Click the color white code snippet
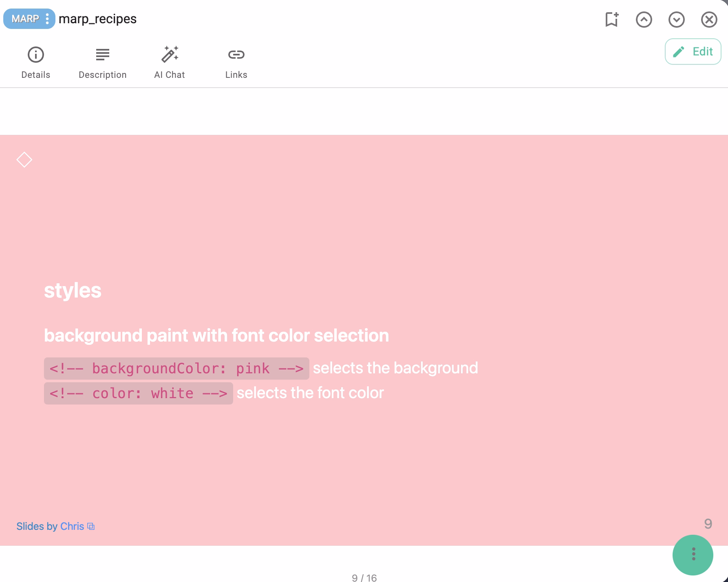The width and height of the screenshot is (728, 582). pos(138,393)
